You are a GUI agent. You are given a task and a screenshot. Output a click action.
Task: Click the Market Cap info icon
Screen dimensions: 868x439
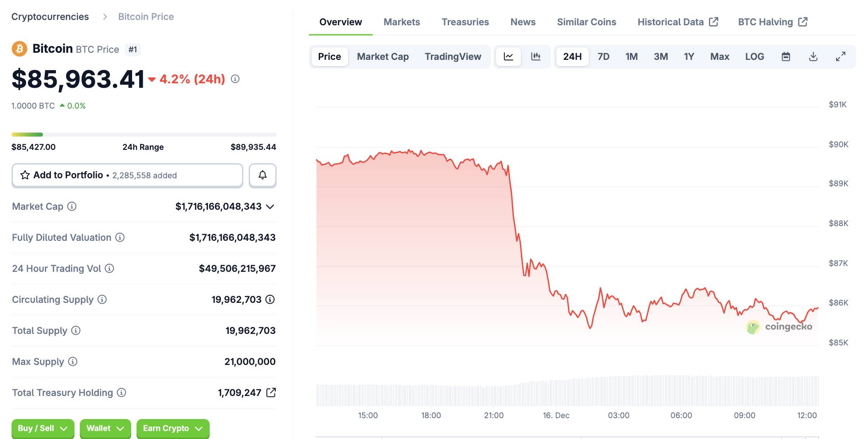click(x=72, y=206)
